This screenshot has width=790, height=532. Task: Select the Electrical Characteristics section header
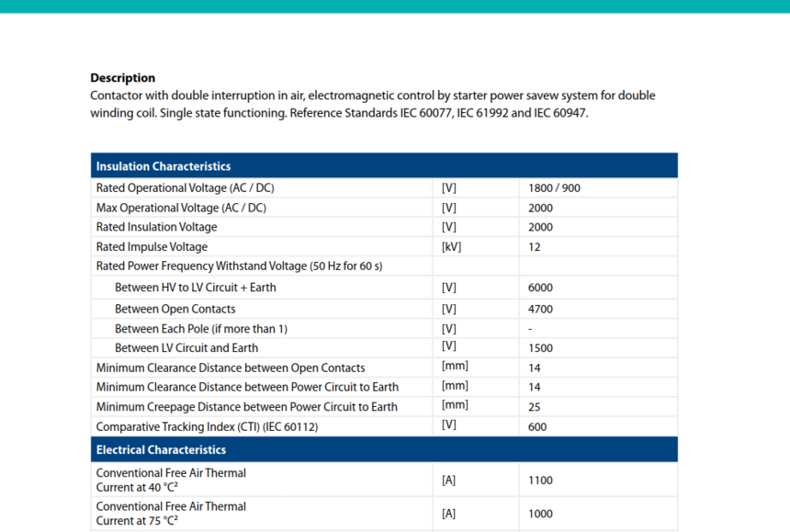pos(384,449)
